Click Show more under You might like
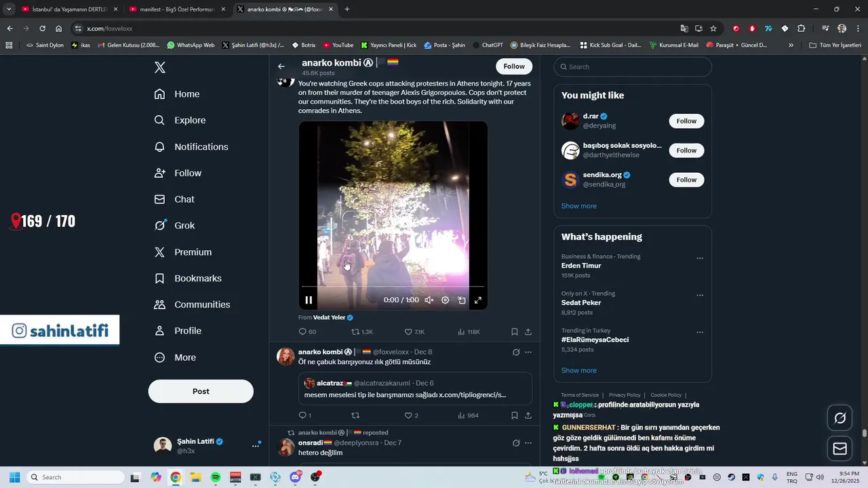Screen dimensions: 868x488 [x=579, y=206]
